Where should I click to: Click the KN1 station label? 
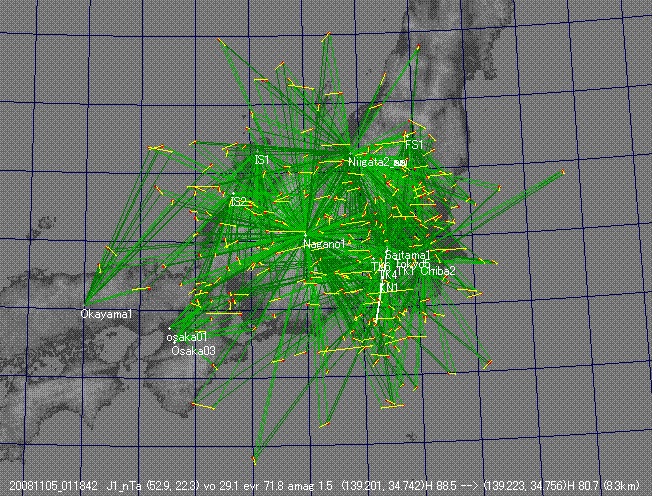390,287
